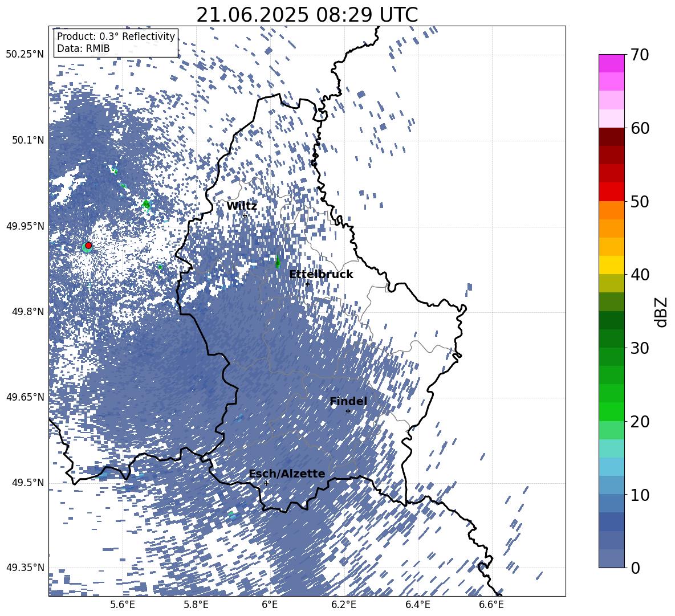
Task: Click the colorbar tick label 30
Action: pos(640,348)
